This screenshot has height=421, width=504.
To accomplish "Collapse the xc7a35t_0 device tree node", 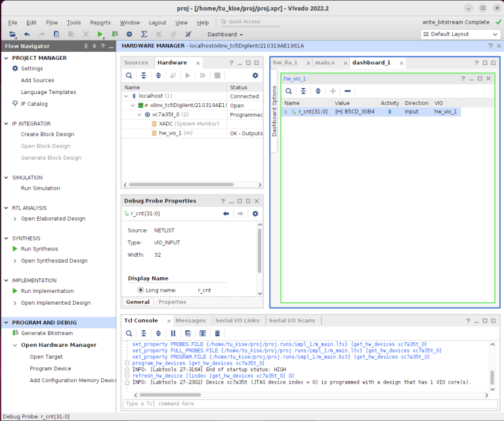I will (x=139, y=114).
